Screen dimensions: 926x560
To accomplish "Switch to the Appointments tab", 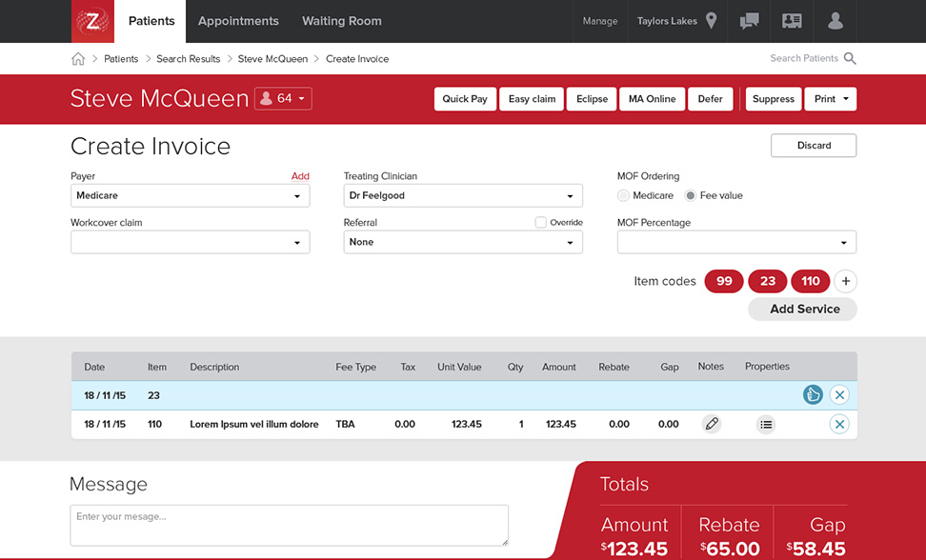I will pyautogui.click(x=238, y=21).
